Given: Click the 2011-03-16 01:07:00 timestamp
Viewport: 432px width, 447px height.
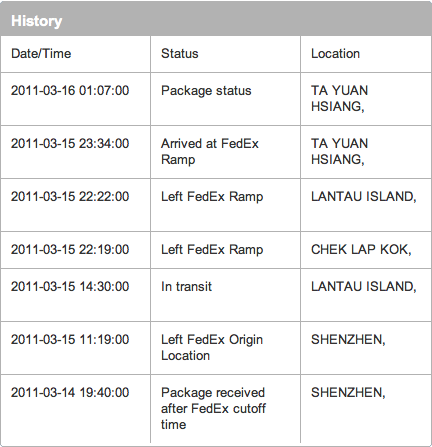Looking at the screenshot, I should coord(70,91).
